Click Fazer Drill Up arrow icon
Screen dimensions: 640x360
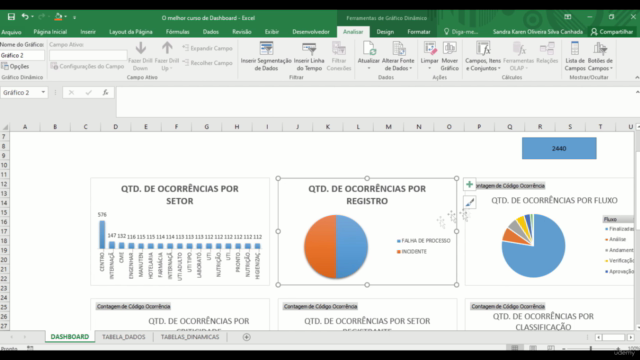(x=167, y=49)
